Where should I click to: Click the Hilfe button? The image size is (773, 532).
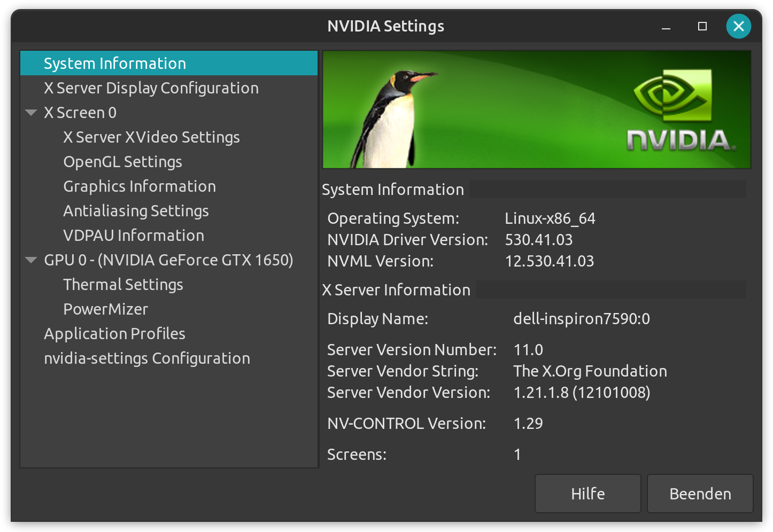588,494
